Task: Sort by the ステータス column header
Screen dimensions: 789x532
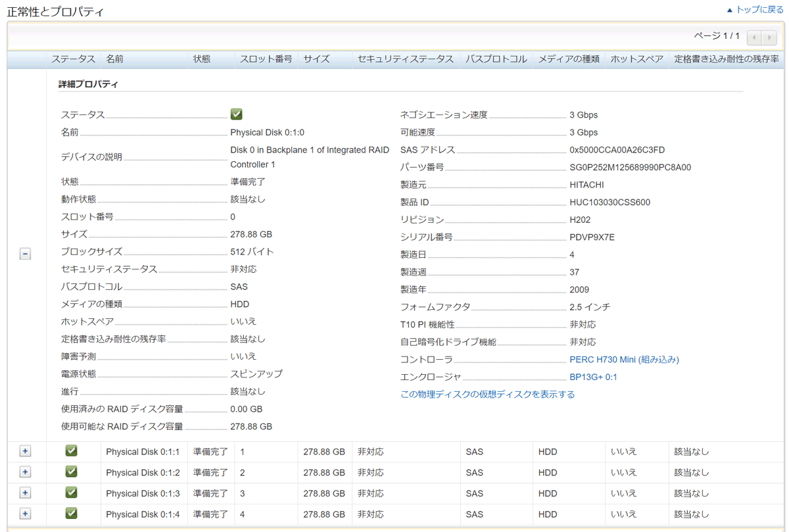Action: click(x=74, y=59)
